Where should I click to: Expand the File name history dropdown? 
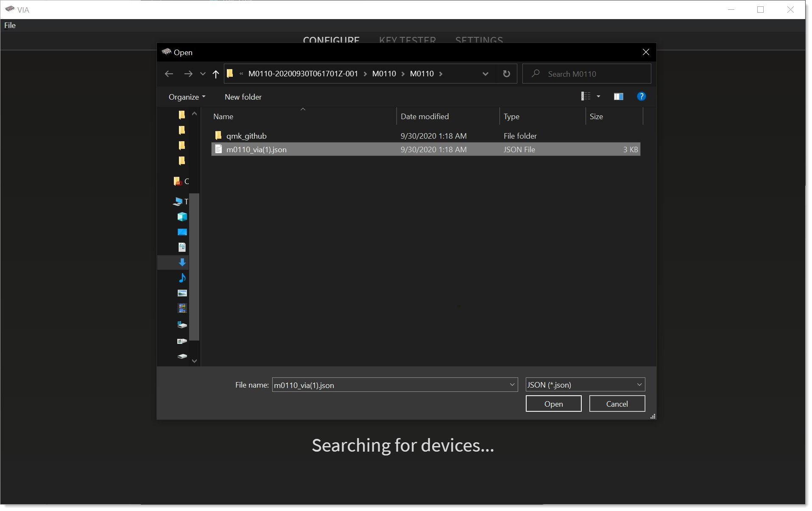[x=512, y=385]
